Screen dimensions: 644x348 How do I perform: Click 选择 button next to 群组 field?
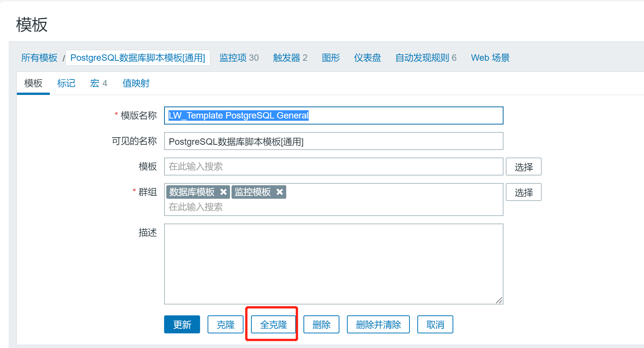click(524, 192)
